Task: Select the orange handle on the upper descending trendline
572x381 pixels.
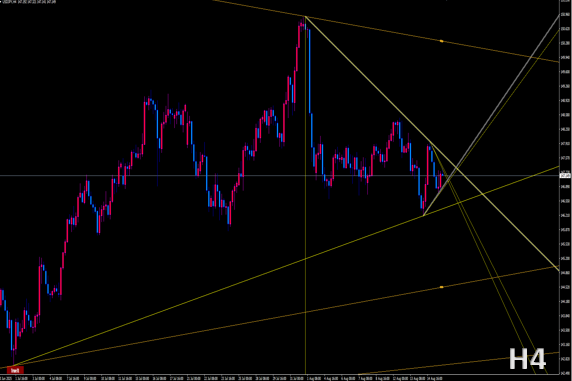Action: click(x=441, y=41)
